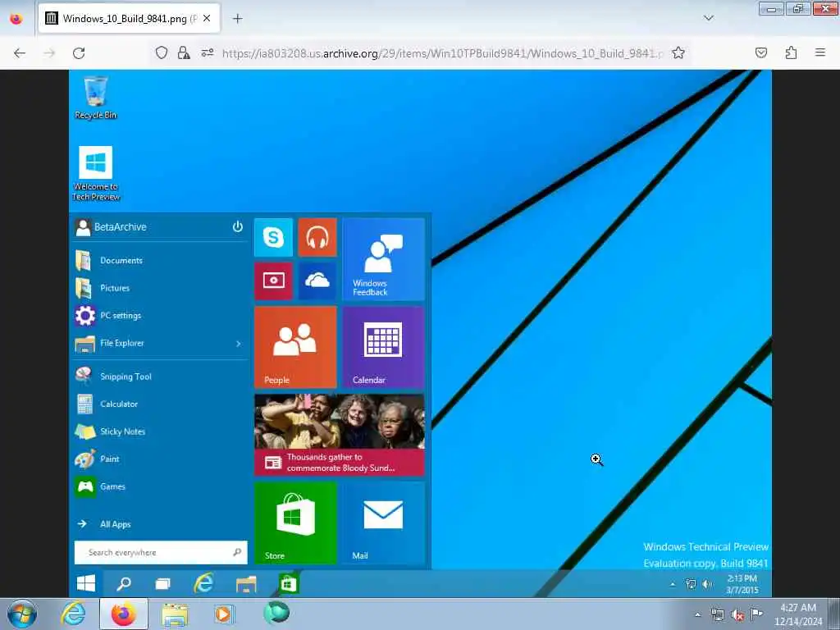Viewport: 840px width, 630px height.
Task: Show site security info via lock icon
Action: point(184,52)
